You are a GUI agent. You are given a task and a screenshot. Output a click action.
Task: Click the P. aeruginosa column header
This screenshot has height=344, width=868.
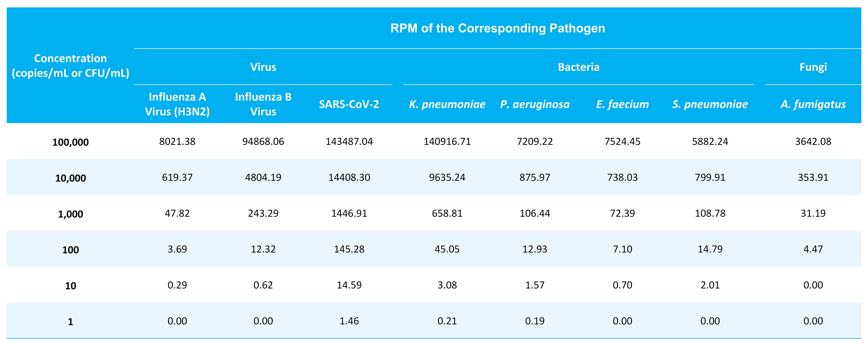[535, 104]
